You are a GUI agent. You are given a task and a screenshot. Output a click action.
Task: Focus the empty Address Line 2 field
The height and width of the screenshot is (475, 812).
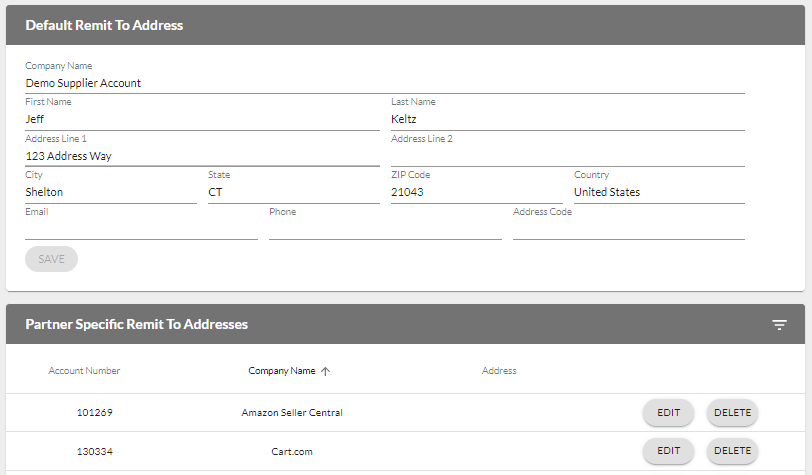point(567,156)
